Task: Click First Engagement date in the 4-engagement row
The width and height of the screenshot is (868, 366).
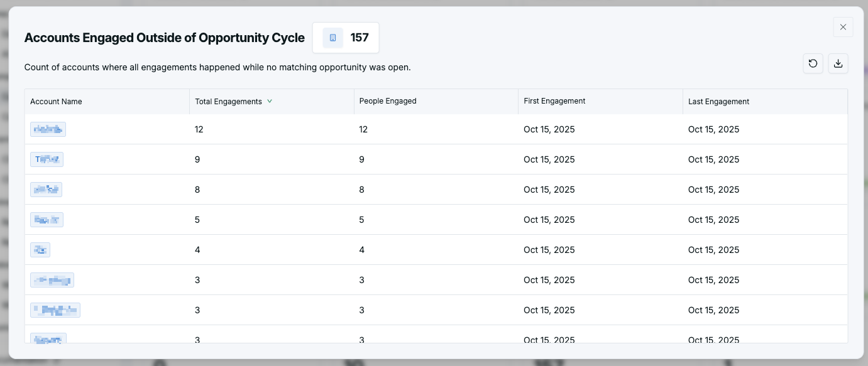Action: coord(549,250)
